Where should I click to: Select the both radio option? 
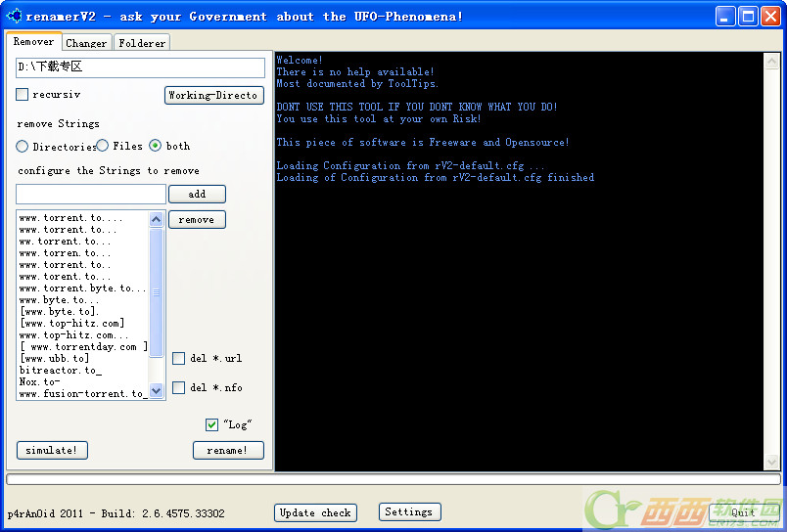(x=156, y=146)
